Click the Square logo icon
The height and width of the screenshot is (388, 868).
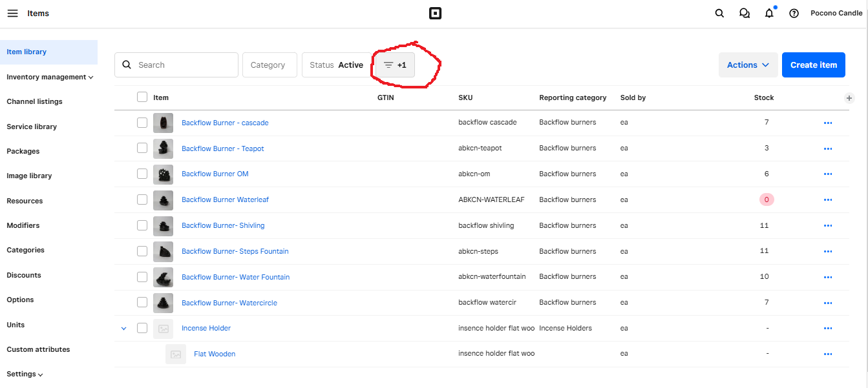435,13
